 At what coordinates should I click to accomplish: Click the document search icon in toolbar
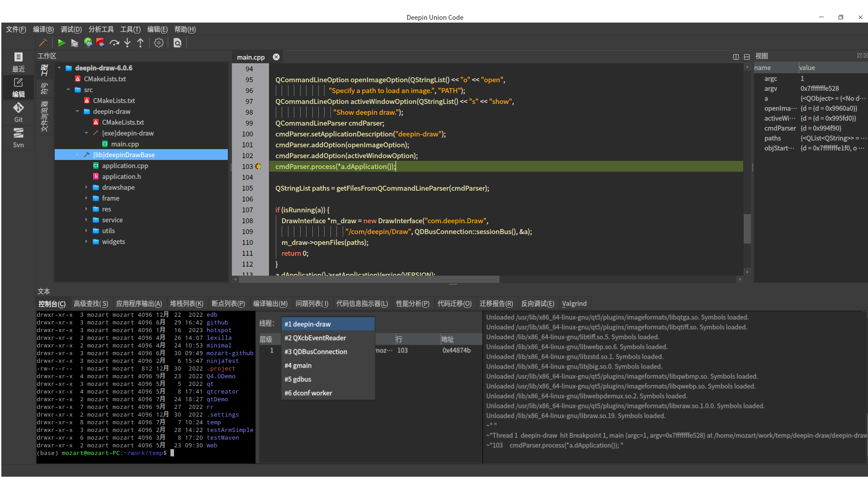click(x=177, y=42)
